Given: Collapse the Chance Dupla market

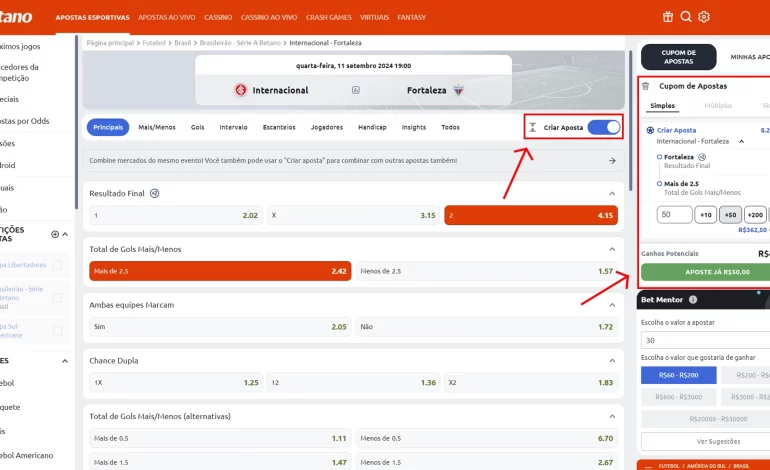Looking at the screenshot, I should (x=612, y=361).
